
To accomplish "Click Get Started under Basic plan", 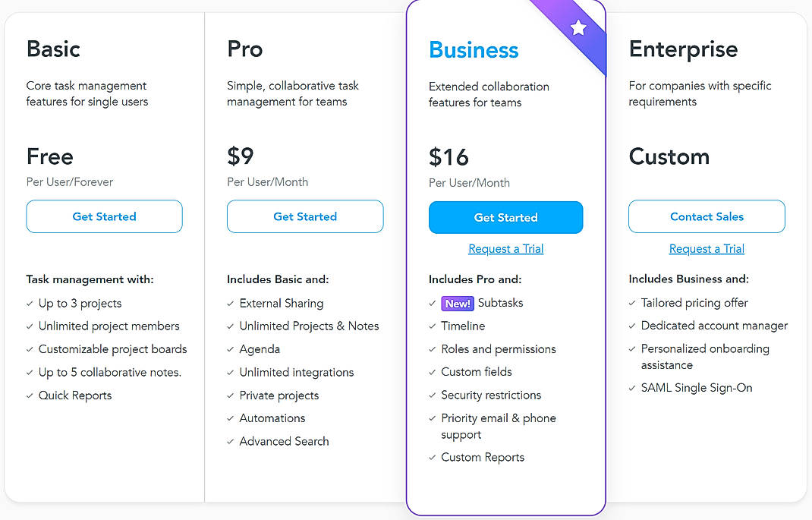I will (x=105, y=216).
